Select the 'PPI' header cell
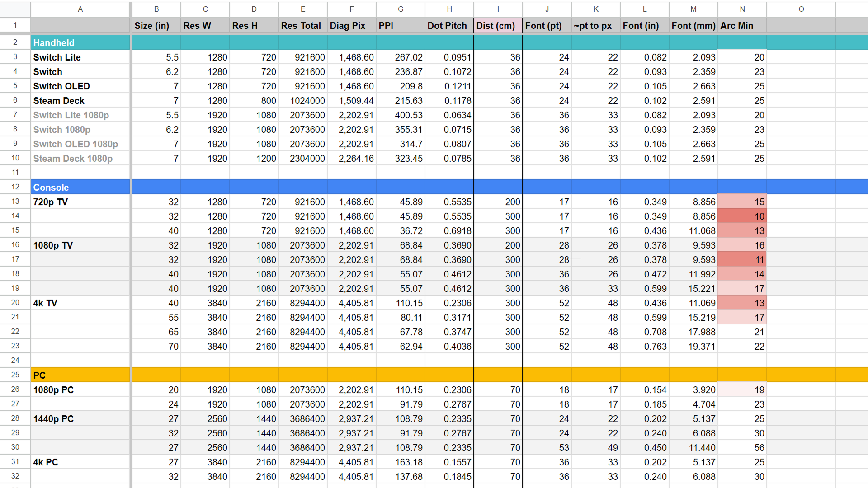 pyautogui.click(x=401, y=25)
